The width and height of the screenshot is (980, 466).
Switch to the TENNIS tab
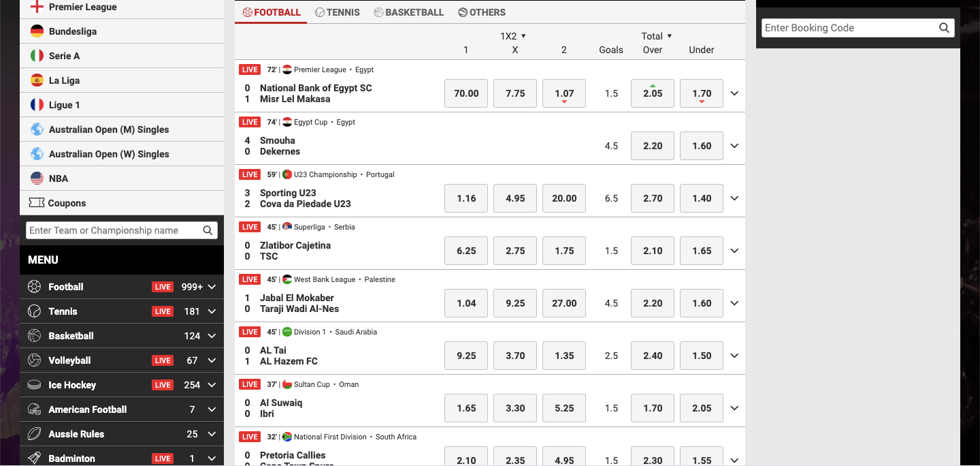(x=338, y=12)
